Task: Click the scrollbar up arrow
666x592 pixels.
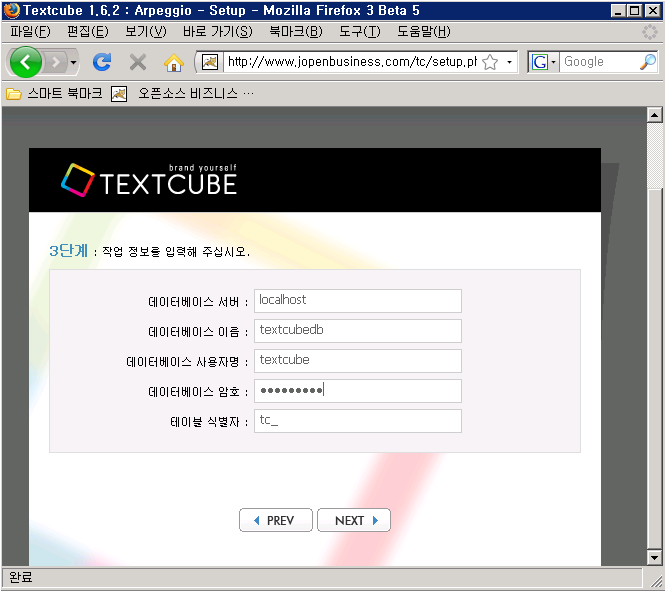Action: click(655, 115)
